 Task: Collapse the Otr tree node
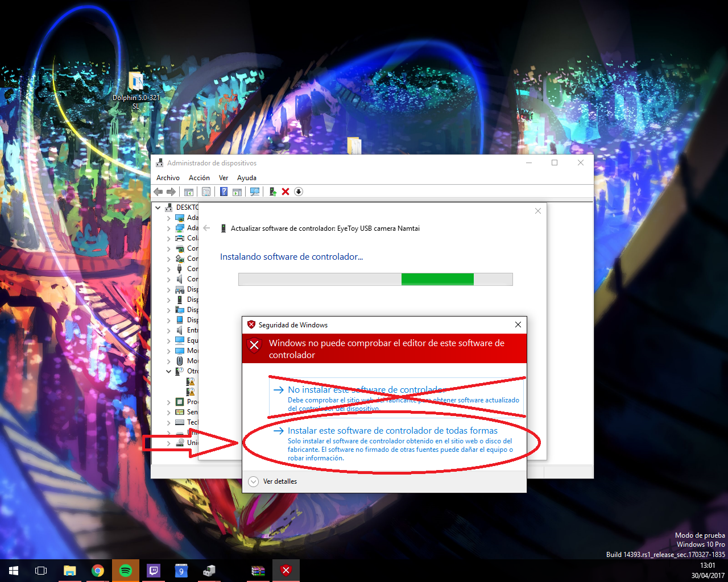[x=168, y=371]
